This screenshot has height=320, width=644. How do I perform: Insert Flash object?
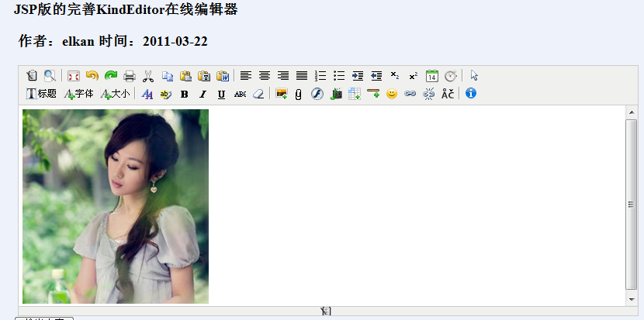[317, 94]
